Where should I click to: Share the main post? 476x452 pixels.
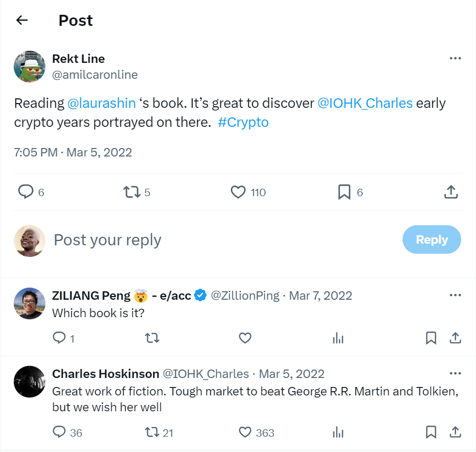[451, 192]
